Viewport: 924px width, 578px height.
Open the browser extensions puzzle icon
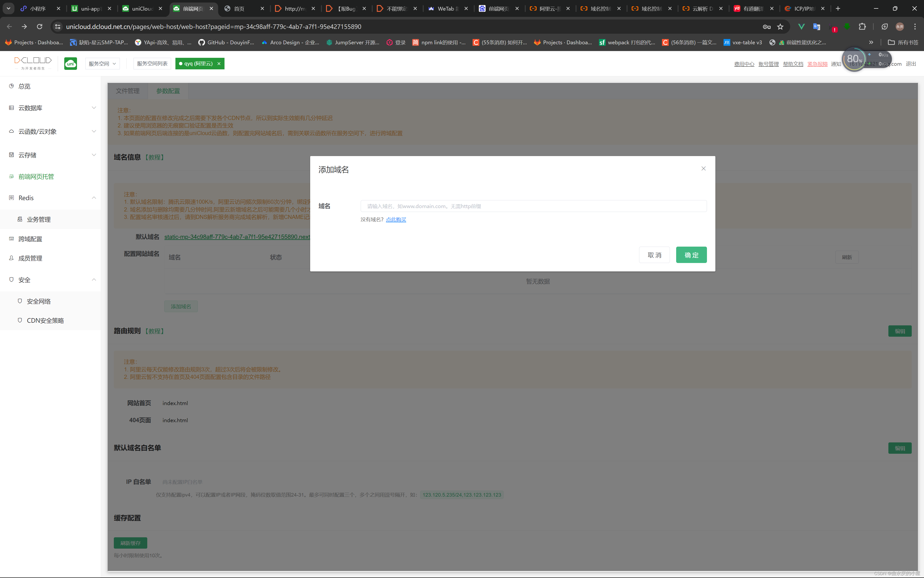[862, 26]
